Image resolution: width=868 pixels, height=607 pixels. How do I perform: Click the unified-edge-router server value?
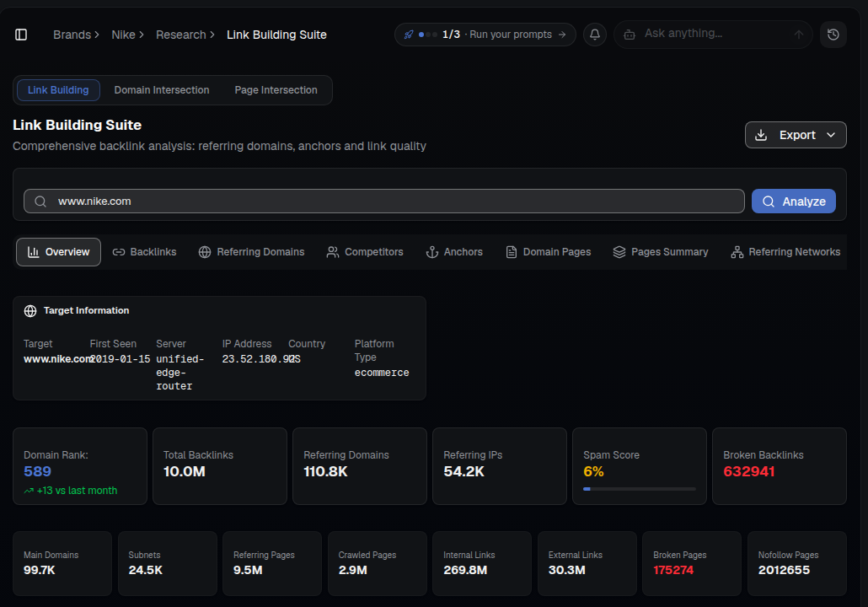[180, 373]
